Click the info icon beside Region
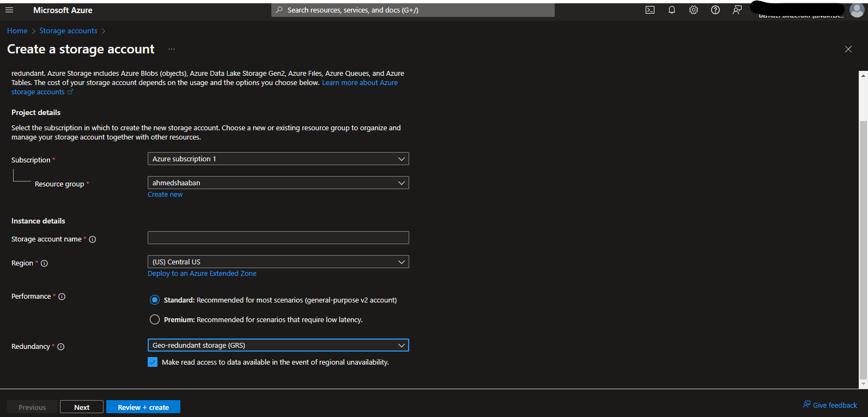The image size is (868, 417). [x=45, y=263]
